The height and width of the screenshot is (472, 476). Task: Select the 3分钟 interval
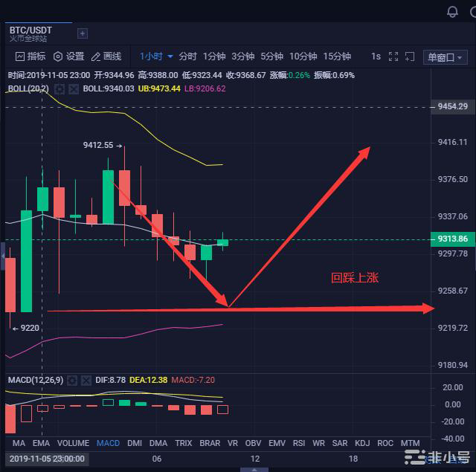click(243, 56)
